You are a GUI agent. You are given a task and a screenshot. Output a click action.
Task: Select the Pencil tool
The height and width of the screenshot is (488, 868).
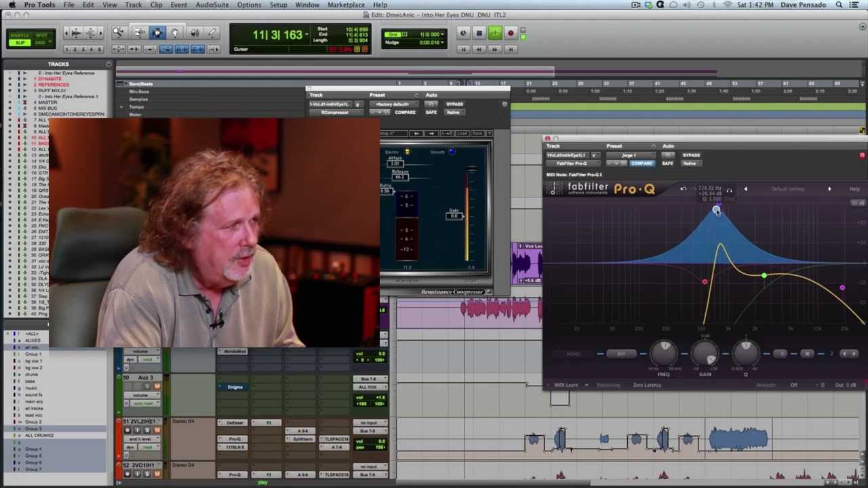[x=212, y=33]
